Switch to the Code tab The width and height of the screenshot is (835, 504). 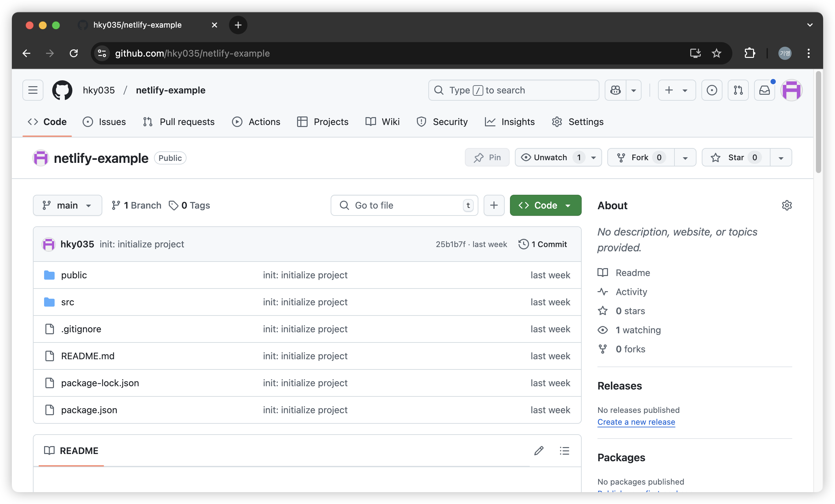click(x=47, y=122)
